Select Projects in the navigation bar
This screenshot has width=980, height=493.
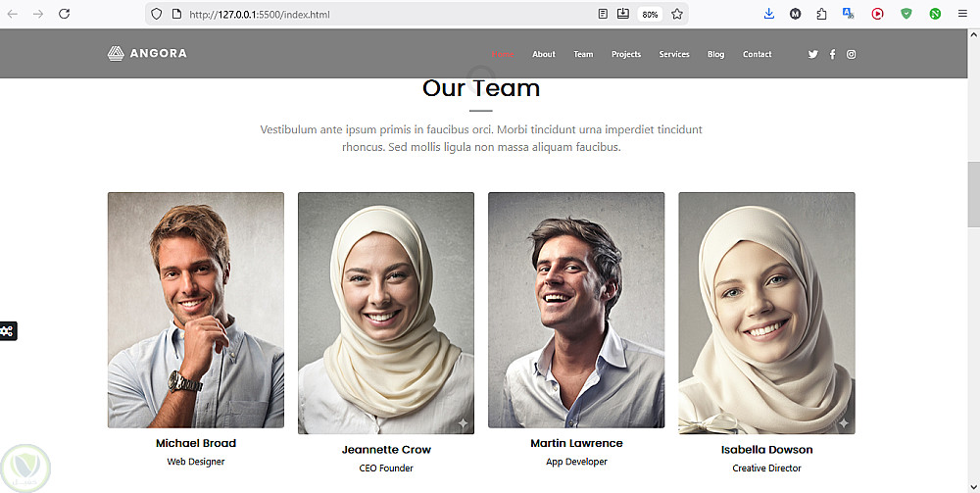click(626, 54)
